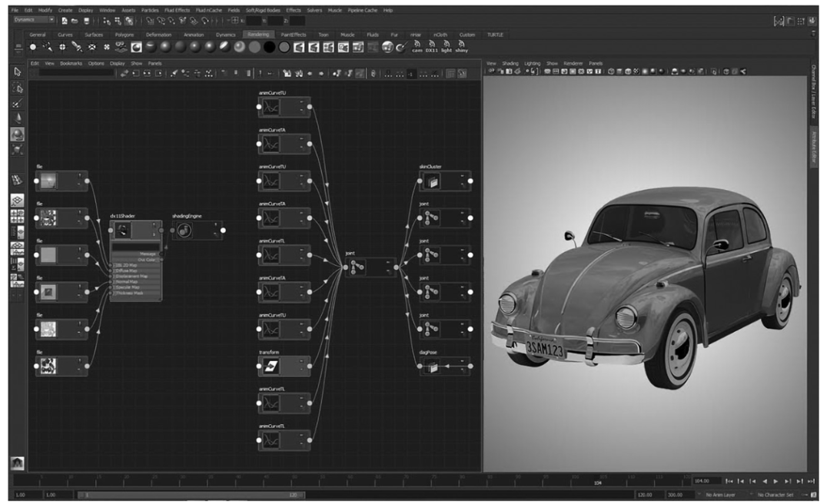The image size is (830, 504).
Task: Select the sphere icon in left toolbox
Action: pyautogui.click(x=18, y=134)
